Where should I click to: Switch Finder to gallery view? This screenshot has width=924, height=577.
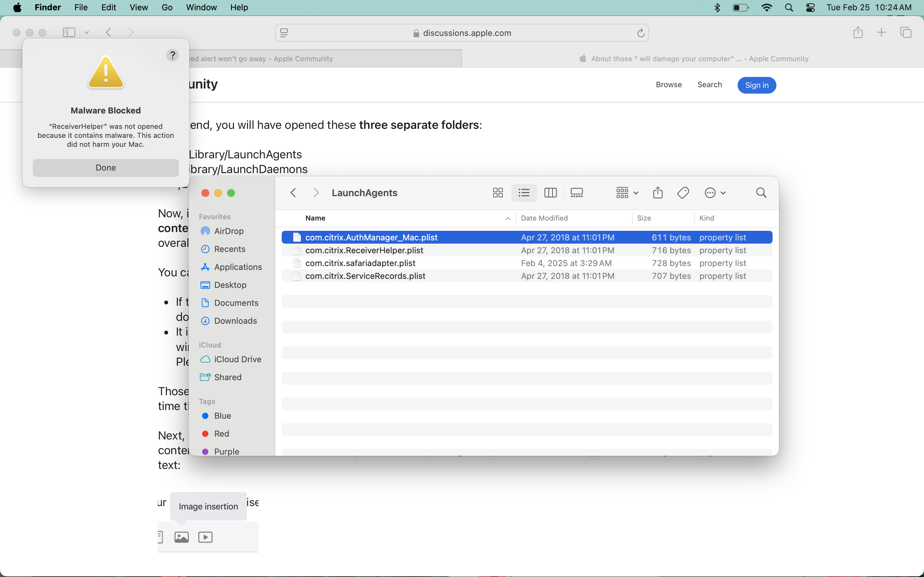click(576, 193)
